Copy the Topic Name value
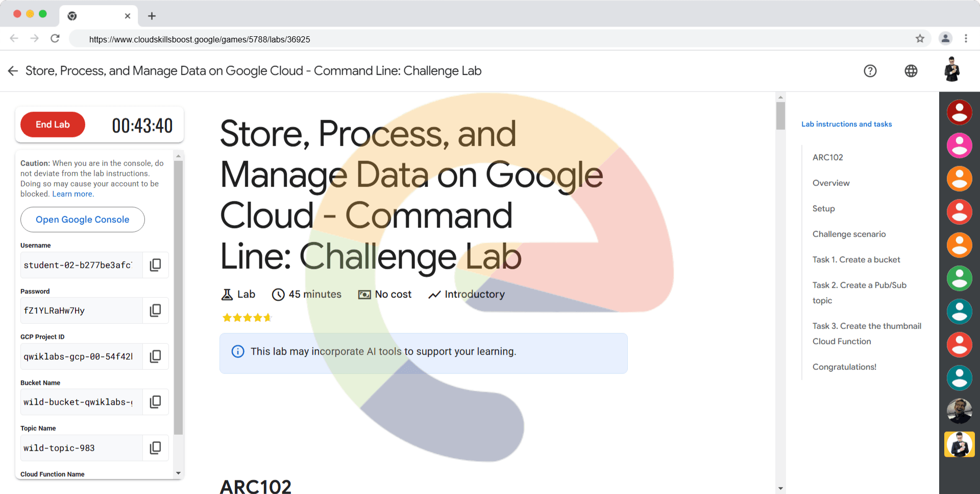Viewport: 980px width, 494px height. 155,448
